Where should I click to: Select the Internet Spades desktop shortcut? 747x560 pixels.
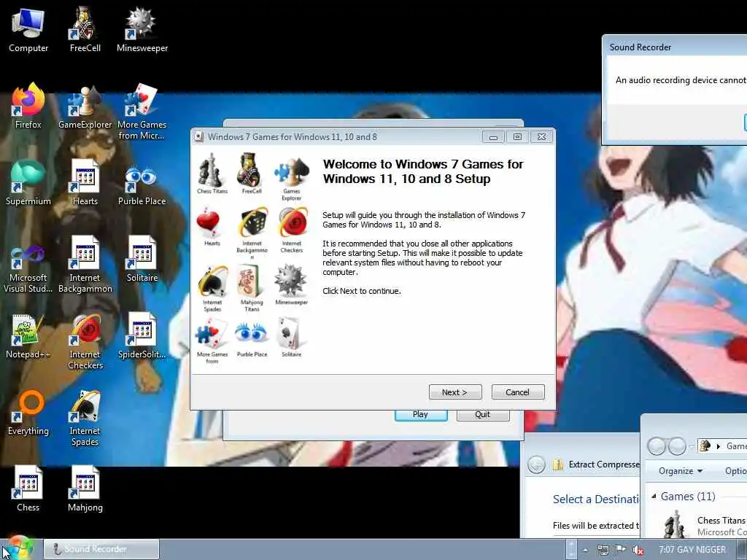click(85, 418)
